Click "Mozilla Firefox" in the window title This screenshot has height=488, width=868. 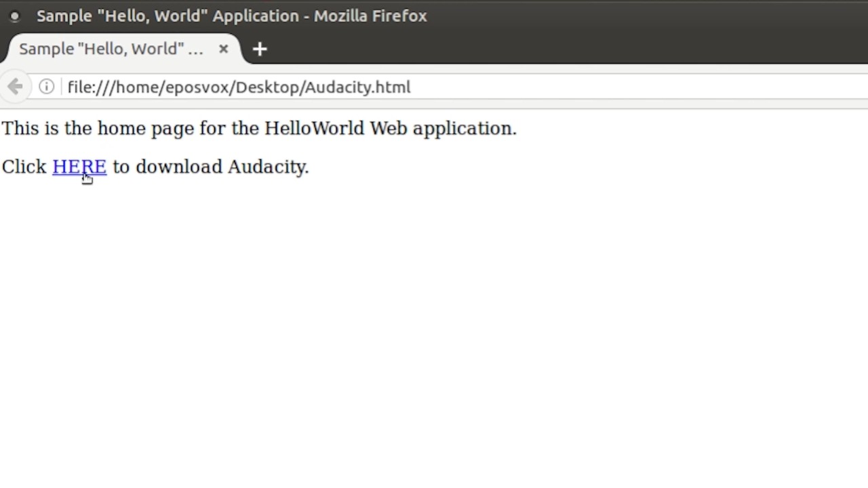[370, 16]
